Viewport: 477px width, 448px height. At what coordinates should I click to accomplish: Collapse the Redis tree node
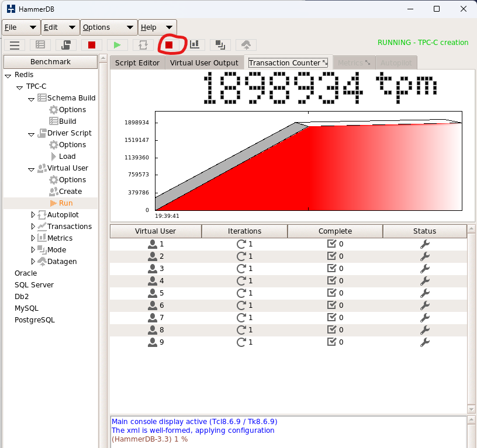pyautogui.click(x=8, y=76)
